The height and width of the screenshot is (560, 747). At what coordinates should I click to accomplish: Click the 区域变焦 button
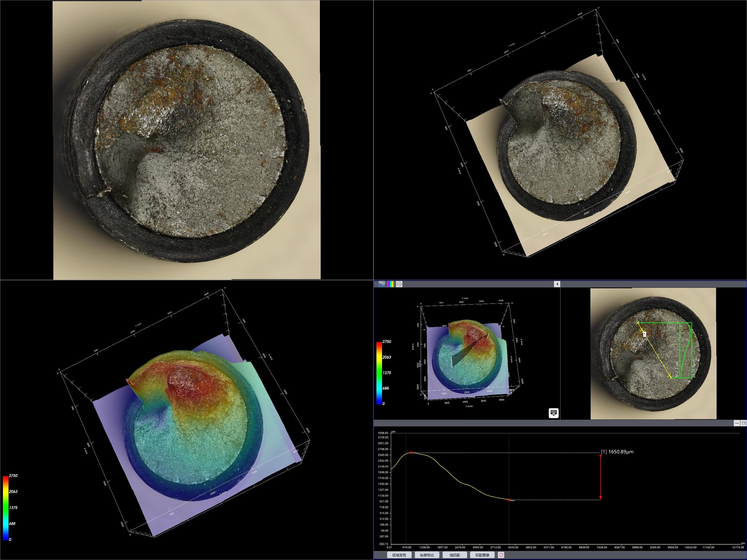pos(399,555)
